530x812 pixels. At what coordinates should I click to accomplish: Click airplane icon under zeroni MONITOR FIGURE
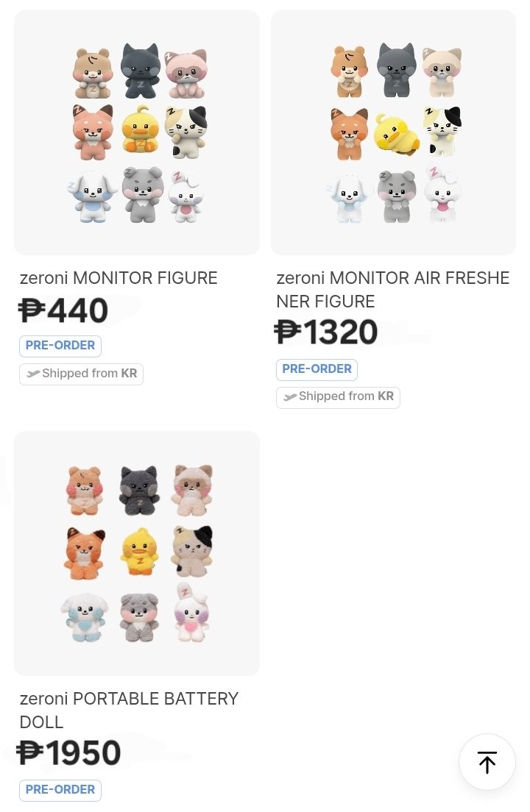[x=33, y=374]
